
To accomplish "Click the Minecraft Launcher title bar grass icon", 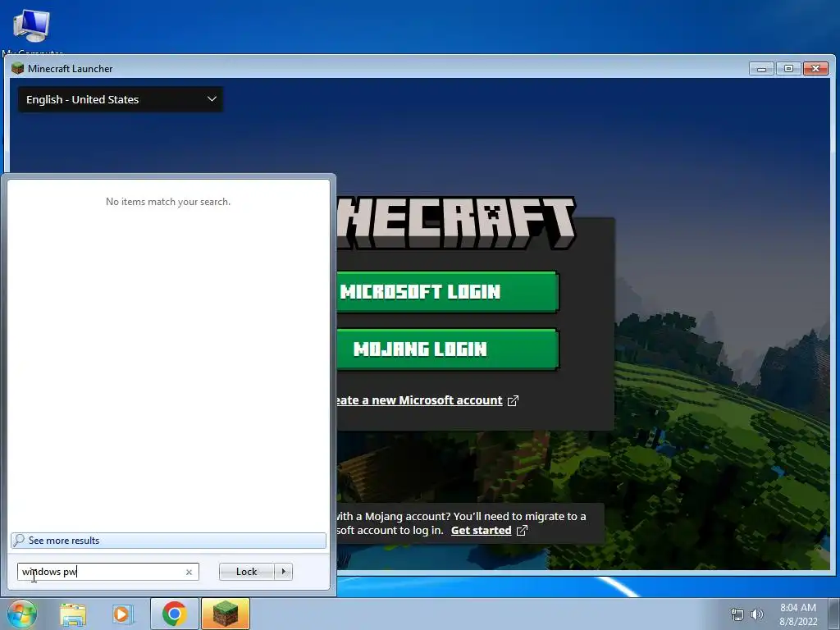I will 18,68.
